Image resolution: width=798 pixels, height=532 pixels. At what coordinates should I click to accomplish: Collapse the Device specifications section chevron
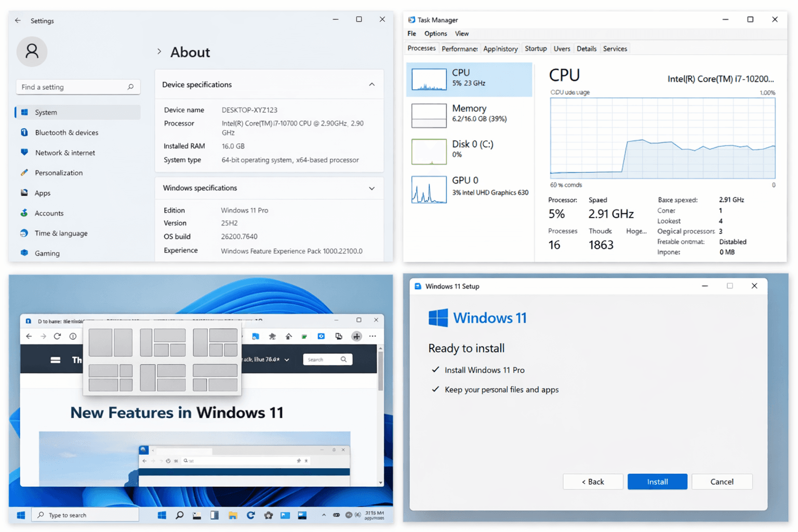(x=372, y=84)
